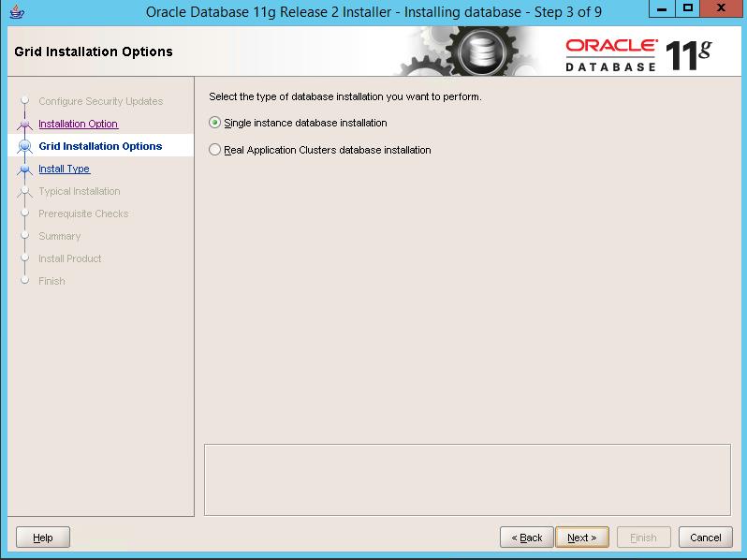747x560 pixels.
Task: Choose Real Application Clusters database installation
Action: tap(320, 150)
